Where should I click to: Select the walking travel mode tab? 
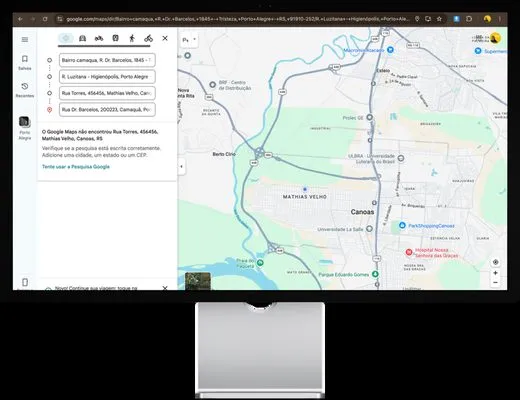tap(132, 38)
